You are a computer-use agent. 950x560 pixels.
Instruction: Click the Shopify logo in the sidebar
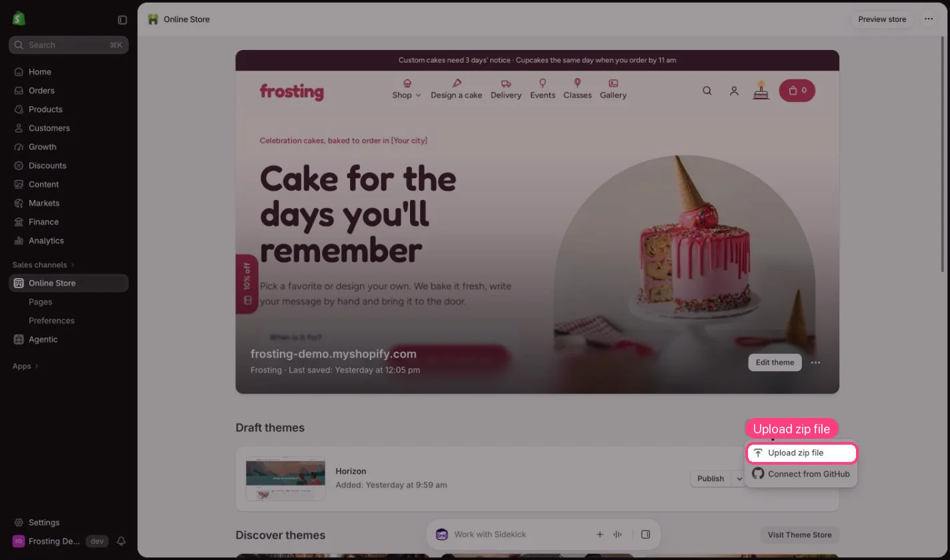19,19
